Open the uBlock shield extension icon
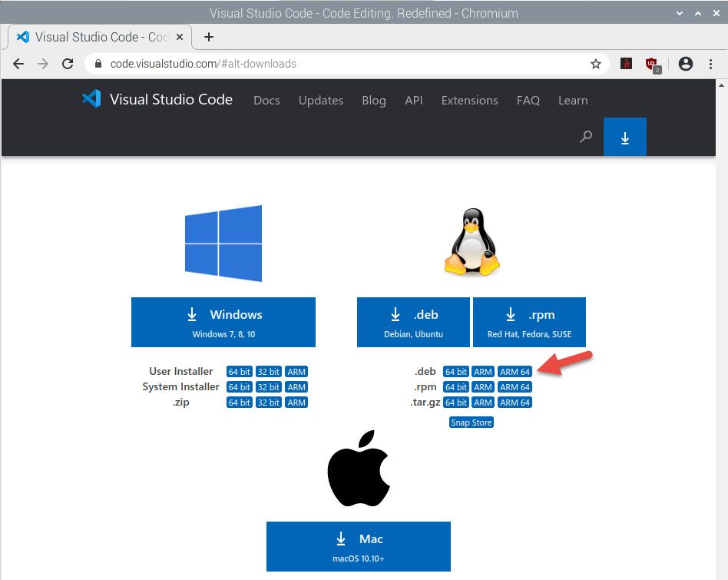Viewport: 728px width, 580px height. click(x=653, y=65)
